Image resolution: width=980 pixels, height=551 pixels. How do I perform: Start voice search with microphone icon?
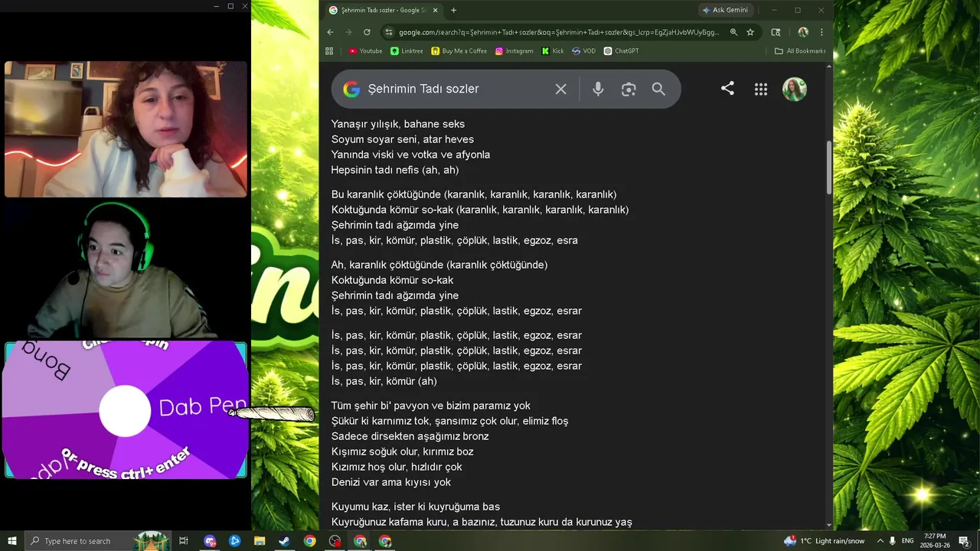(x=598, y=89)
